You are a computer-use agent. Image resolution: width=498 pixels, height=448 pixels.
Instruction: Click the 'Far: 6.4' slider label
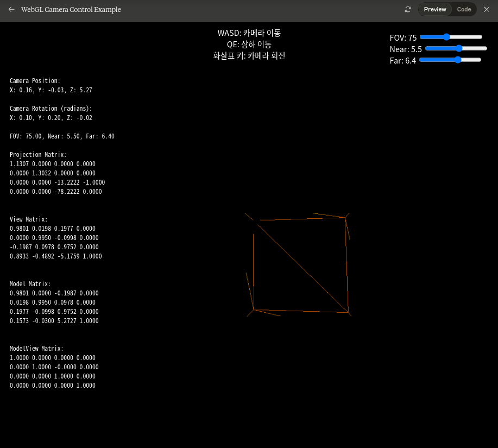point(403,61)
